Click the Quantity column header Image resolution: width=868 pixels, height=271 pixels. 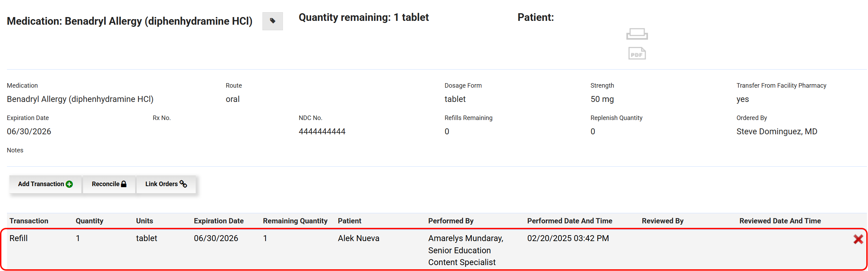click(x=89, y=221)
